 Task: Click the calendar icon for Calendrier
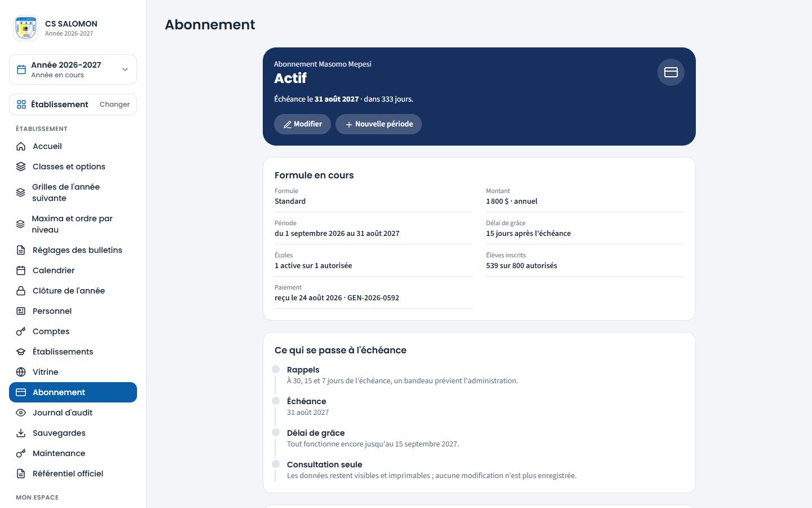pos(21,270)
